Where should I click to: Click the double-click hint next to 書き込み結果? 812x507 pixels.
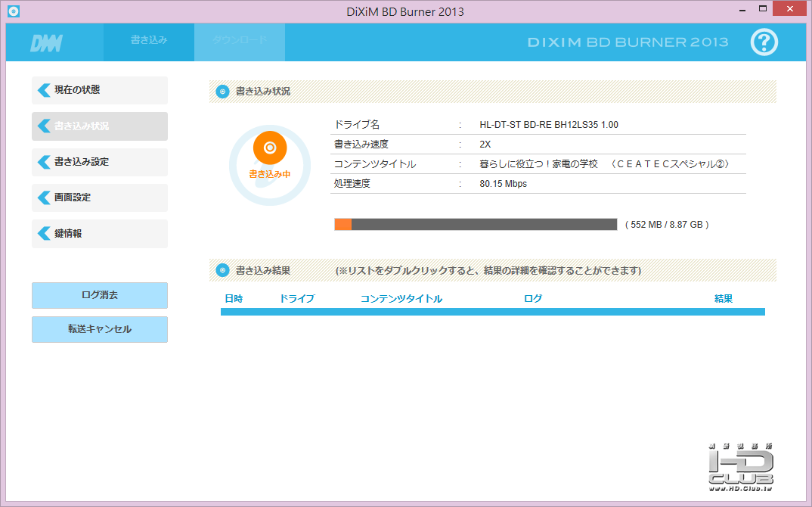point(488,271)
